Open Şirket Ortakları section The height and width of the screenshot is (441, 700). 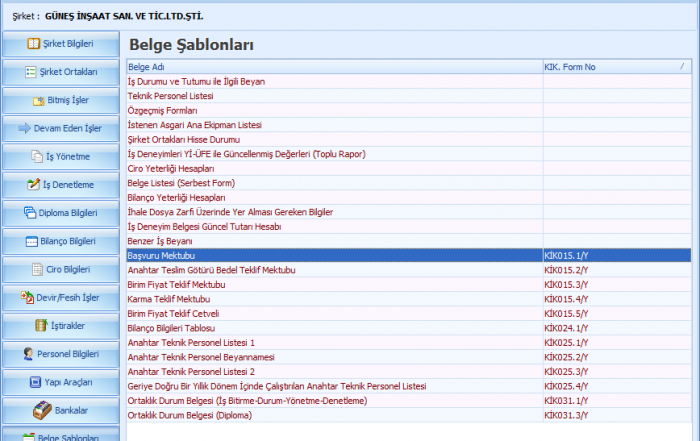click(x=60, y=72)
